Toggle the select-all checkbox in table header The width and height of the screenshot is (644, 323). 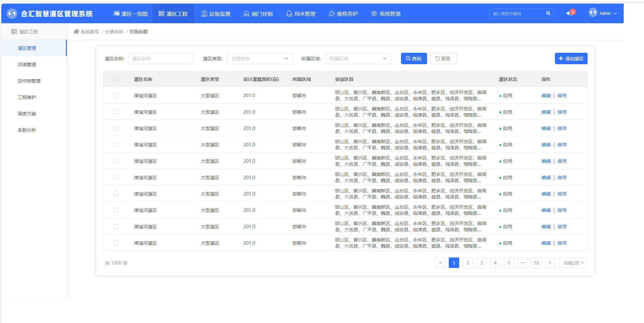(x=116, y=79)
